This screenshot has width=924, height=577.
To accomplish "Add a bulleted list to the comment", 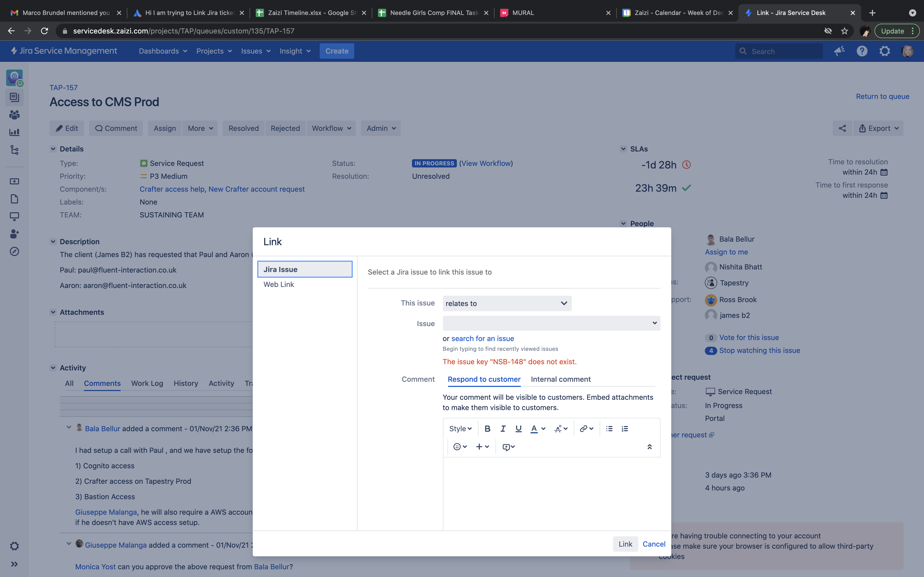I will [x=609, y=429].
